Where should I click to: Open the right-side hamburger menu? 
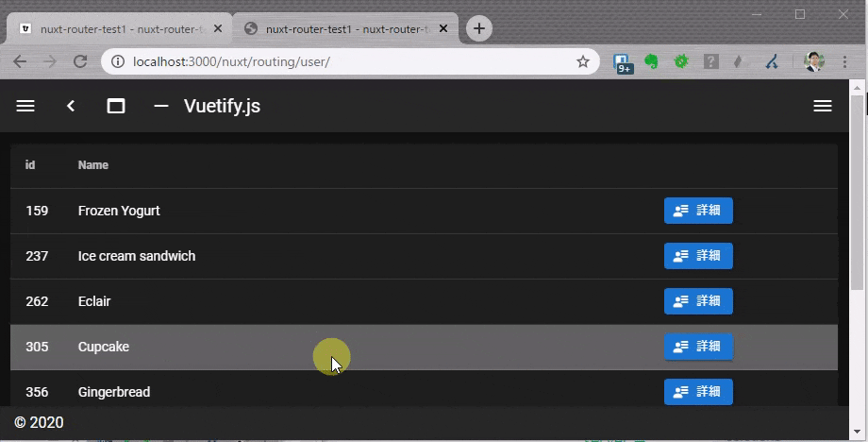click(x=823, y=106)
